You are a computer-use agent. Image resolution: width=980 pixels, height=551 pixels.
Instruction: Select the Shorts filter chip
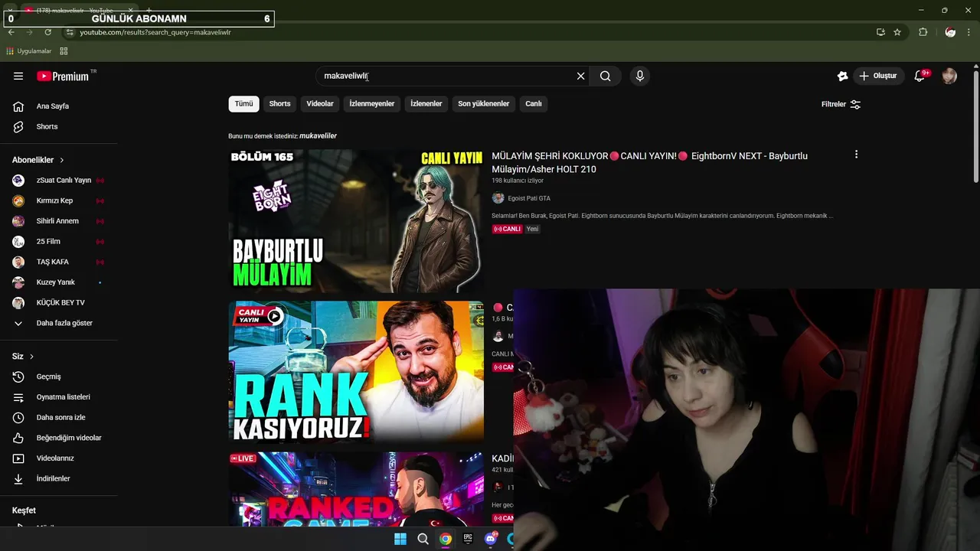[279, 104]
